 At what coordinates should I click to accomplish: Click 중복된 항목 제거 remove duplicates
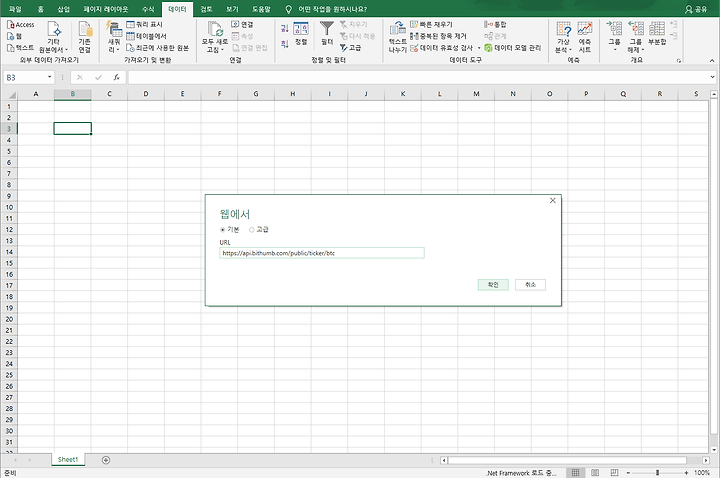pyautogui.click(x=438, y=36)
